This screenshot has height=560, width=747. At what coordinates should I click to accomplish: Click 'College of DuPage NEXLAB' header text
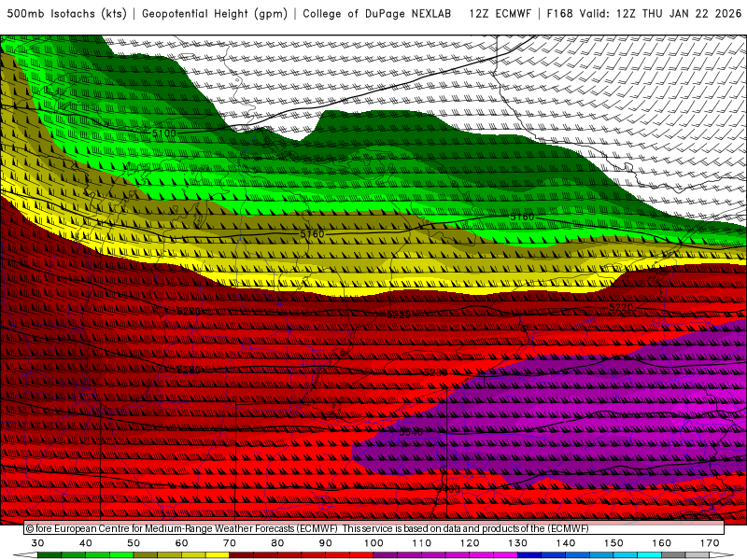(377, 14)
